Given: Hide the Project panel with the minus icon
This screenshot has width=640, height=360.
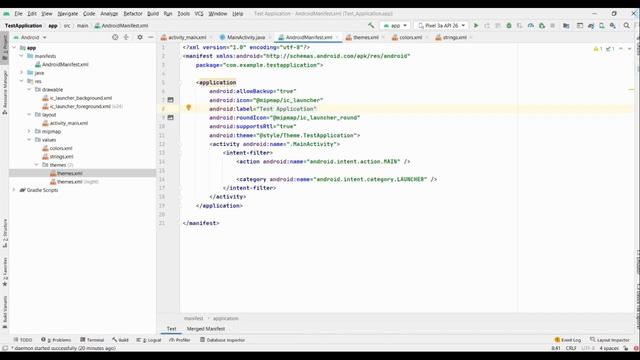Looking at the screenshot, I should 151,37.
